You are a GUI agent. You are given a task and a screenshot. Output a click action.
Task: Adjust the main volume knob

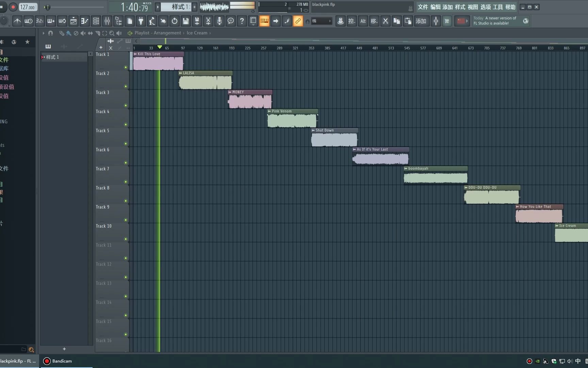(x=4, y=21)
